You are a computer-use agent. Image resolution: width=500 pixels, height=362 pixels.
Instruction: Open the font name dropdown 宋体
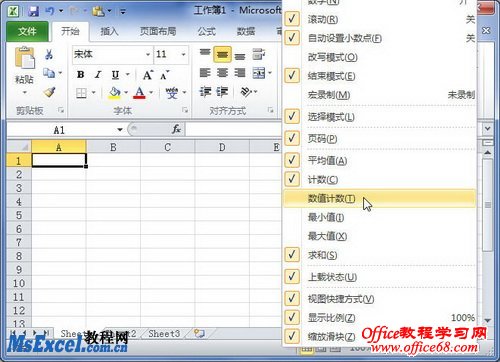click(x=148, y=54)
